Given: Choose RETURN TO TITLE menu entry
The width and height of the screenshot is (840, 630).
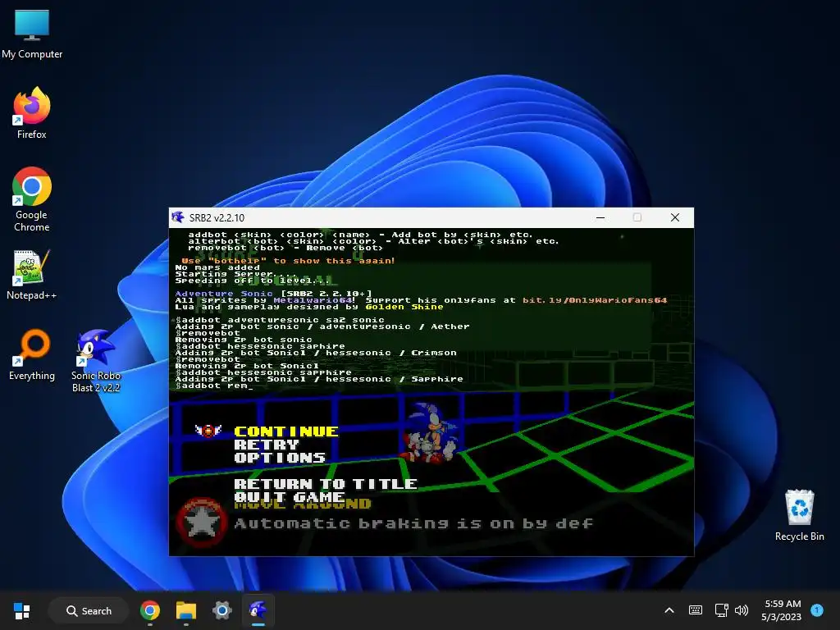Looking at the screenshot, I should [x=326, y=484].
